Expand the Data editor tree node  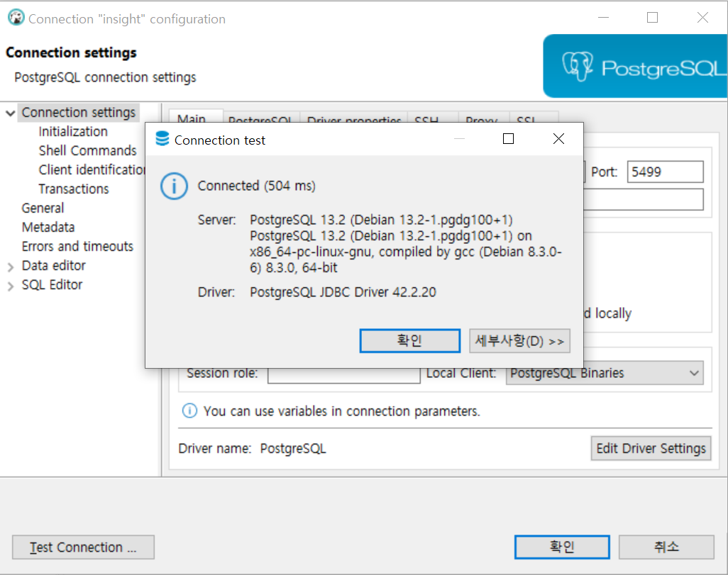(x=10, y=267)
